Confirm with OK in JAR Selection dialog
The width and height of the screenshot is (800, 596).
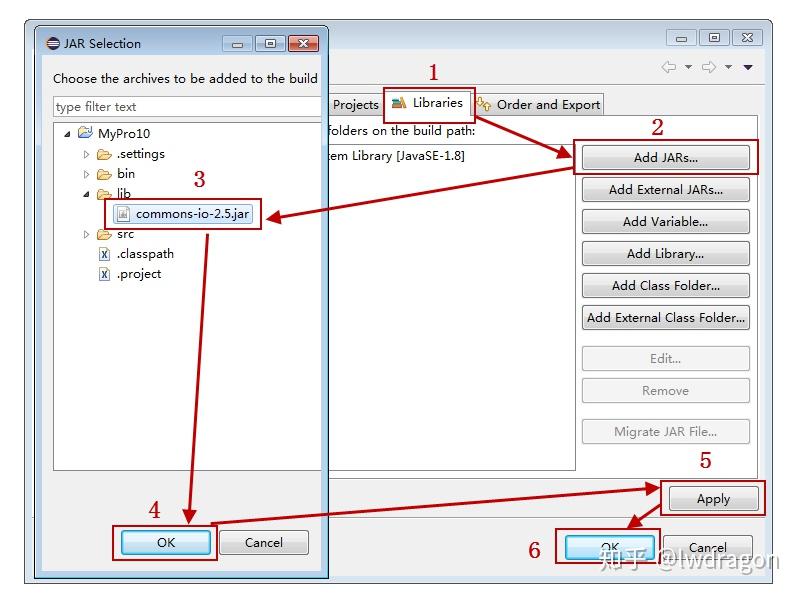tap(166, 542)
